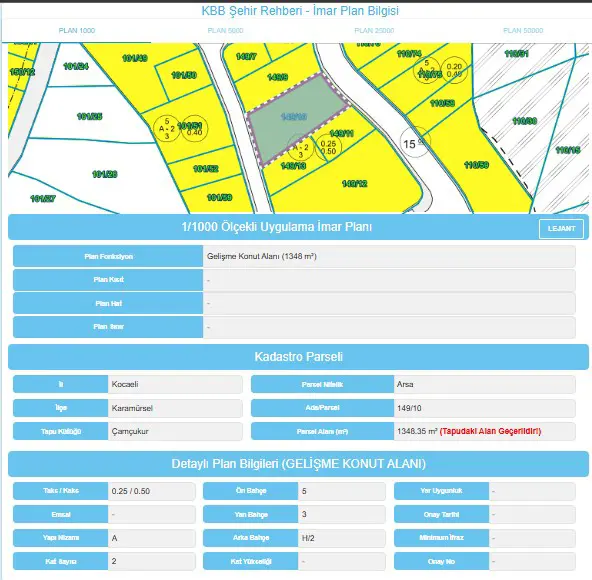This screenshot has height=580, width=592.
Task: Click the 'Minimum İfraz' label
Action: tap(441, 538)
